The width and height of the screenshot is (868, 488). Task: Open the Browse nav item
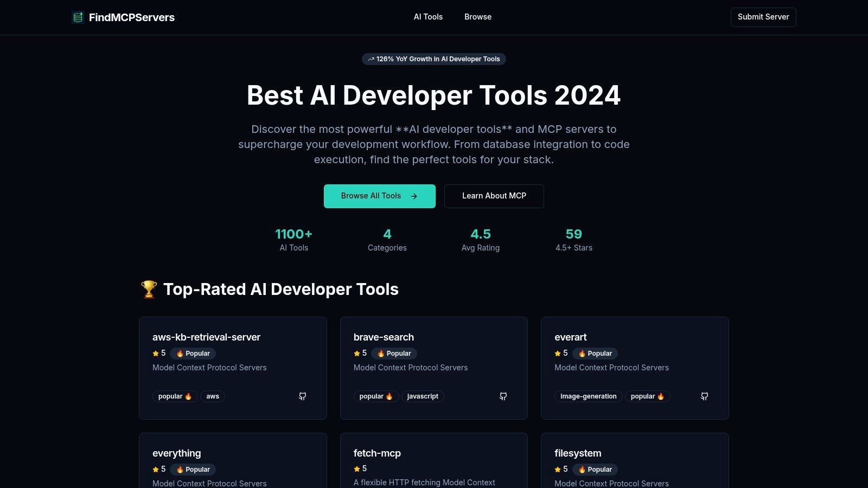[478, 17]
